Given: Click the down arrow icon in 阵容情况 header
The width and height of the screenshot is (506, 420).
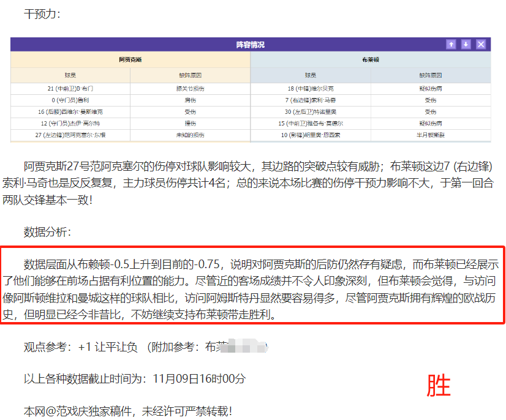Looking at the screenshot, I should [x=466, y=45].
